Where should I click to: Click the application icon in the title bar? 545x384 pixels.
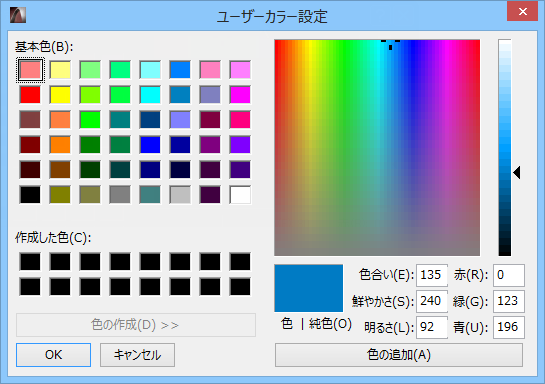tap(18, 15)
